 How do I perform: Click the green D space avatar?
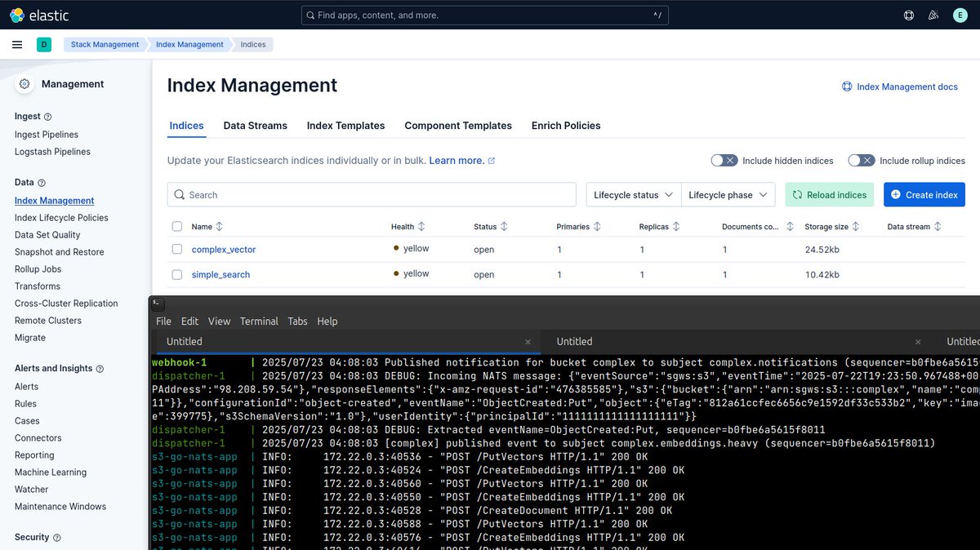[44, 44]
